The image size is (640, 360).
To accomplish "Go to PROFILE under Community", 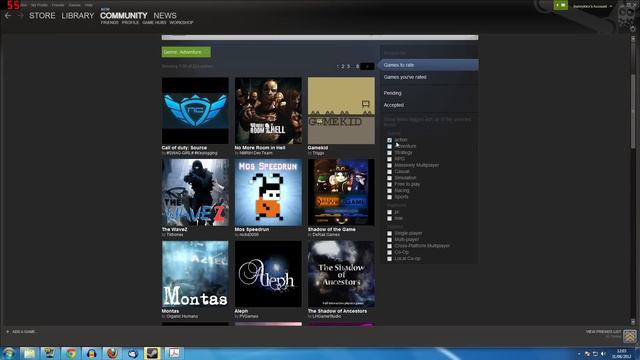I will (130, 22).
